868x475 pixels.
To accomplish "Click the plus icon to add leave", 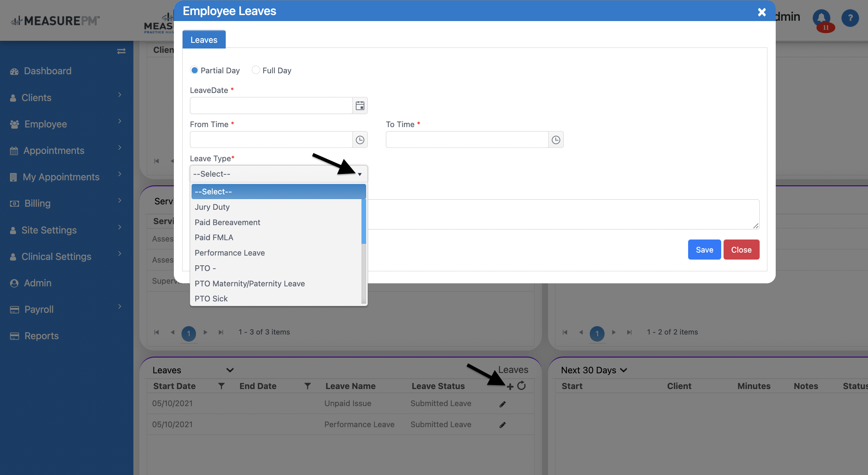I will 510,386.
